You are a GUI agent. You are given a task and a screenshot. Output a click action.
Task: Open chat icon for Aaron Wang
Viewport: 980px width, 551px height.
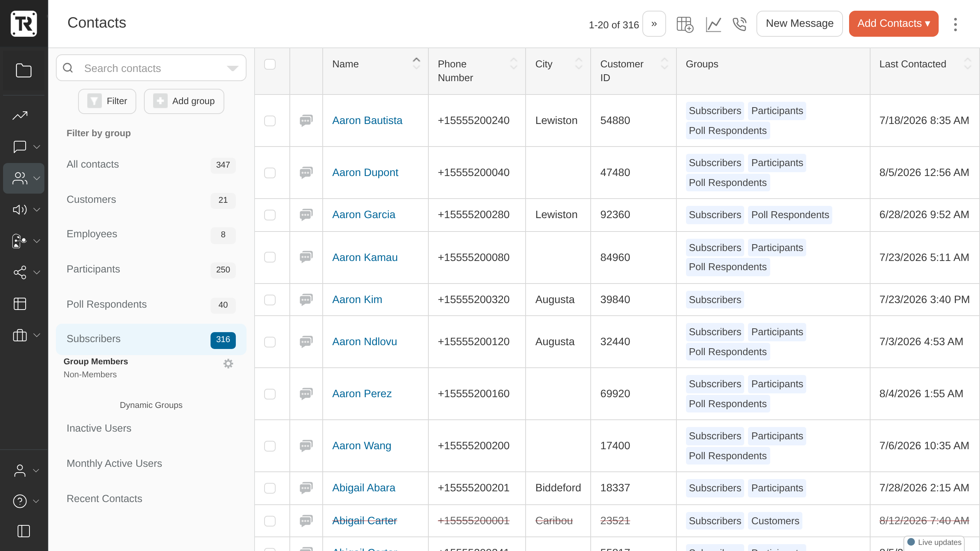[306, 446]
